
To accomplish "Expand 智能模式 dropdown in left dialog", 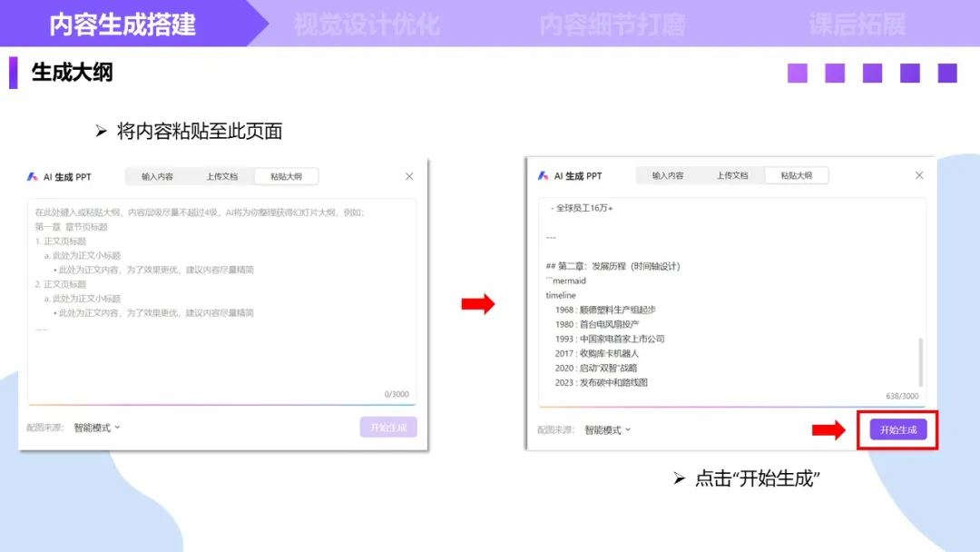I will point(97,428).
